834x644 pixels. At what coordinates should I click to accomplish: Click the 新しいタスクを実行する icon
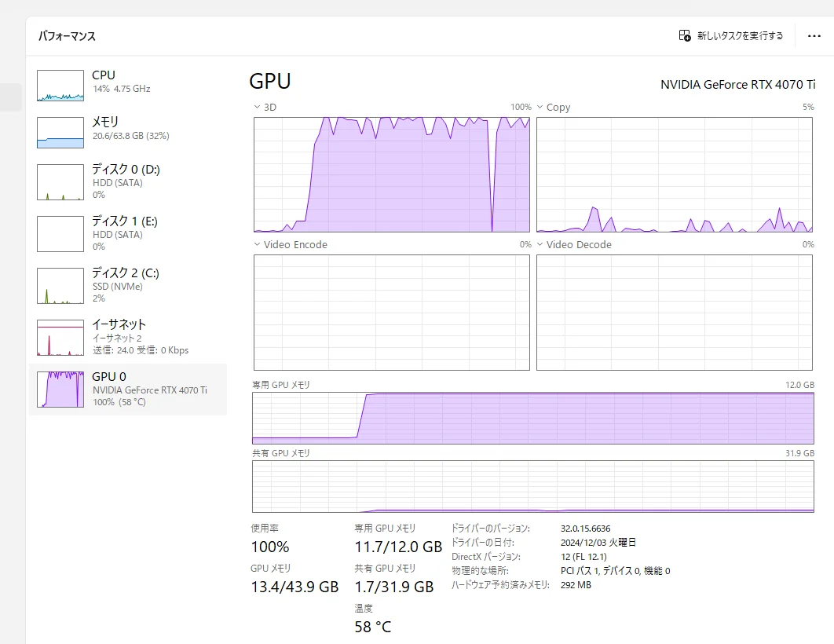[x=685, y=36]
